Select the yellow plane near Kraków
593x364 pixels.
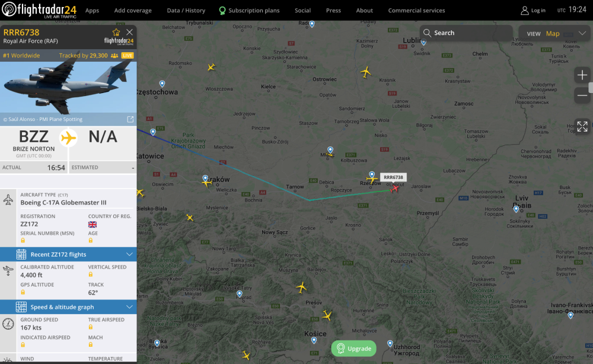pos(206,183)
